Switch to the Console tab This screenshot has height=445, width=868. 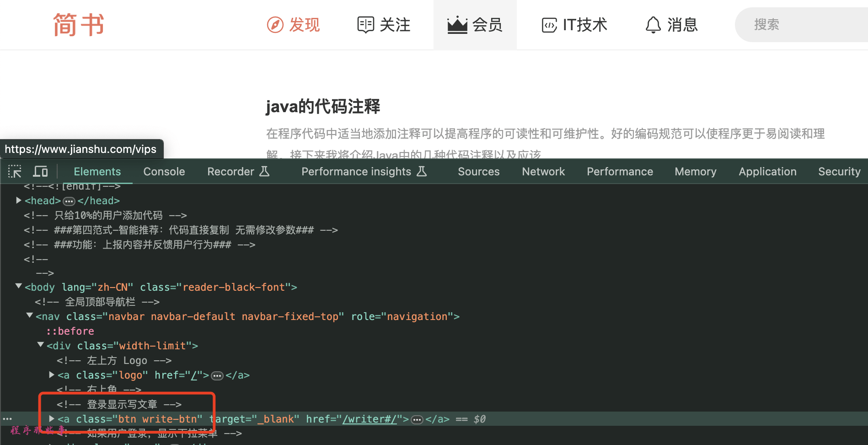tap(164, 172)
